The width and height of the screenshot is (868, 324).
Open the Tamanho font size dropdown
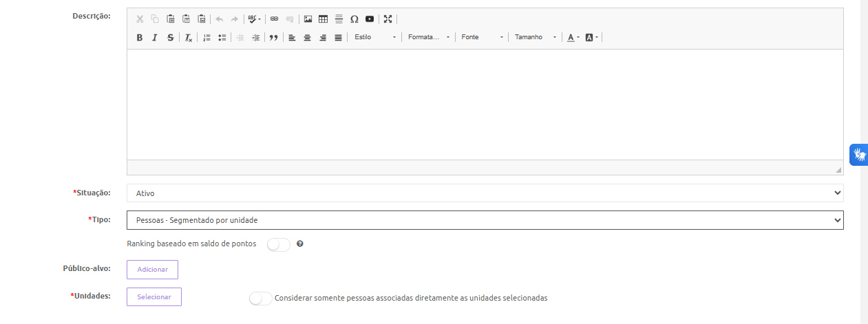click(535, 38)
